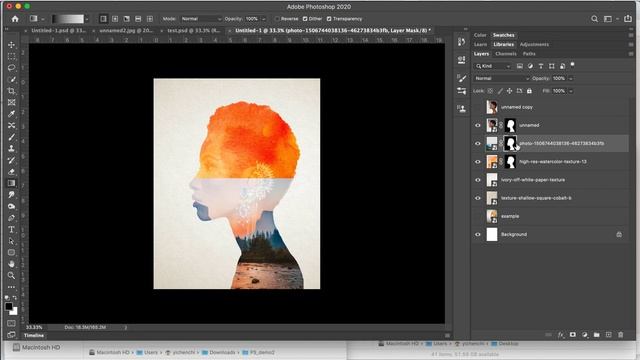Viewport: 640px width, 360px height.
Task: Select the Move tool
Action: click(x=11, y=44)
